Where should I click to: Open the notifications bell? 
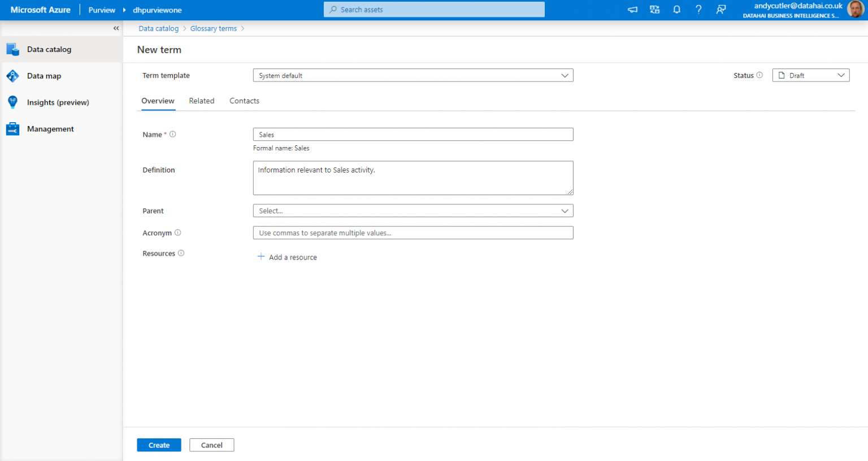(x=676, y=9)
